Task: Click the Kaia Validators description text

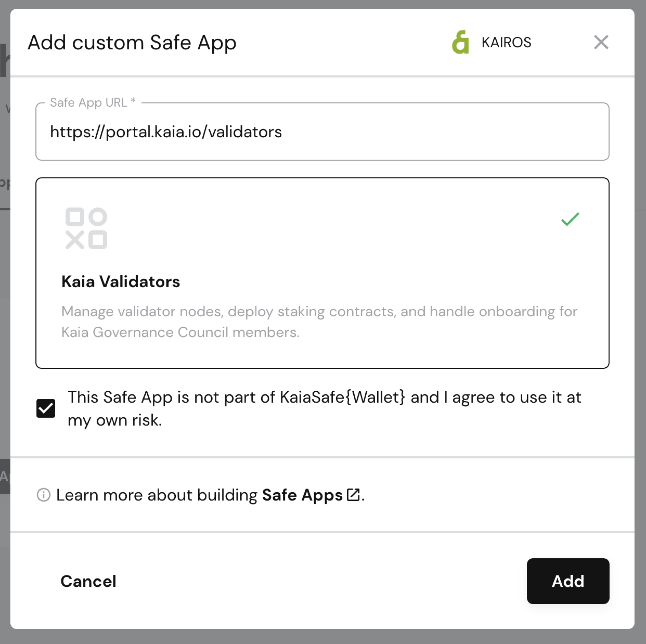Action: [319, 311]
